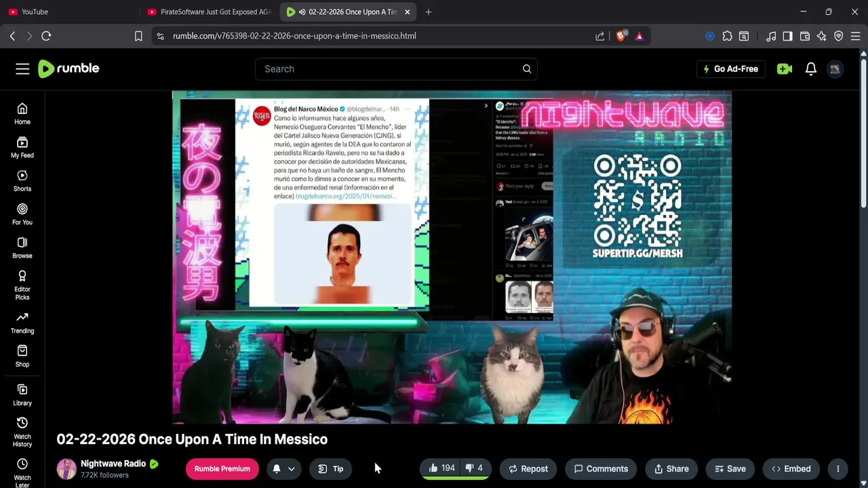Click the Repost button
This screenshot has height=488, width=868.
click(x=528, y=468)
